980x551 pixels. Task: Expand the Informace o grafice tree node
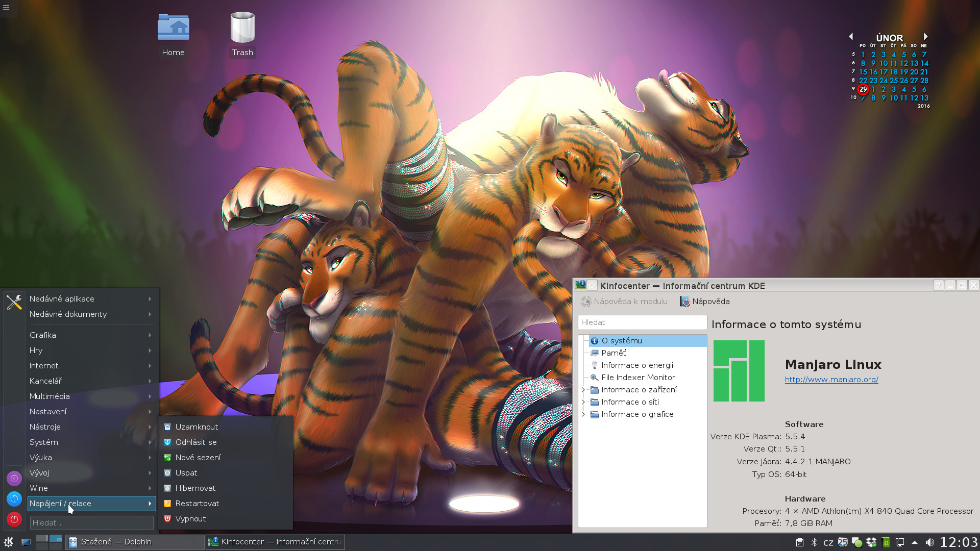583,414
